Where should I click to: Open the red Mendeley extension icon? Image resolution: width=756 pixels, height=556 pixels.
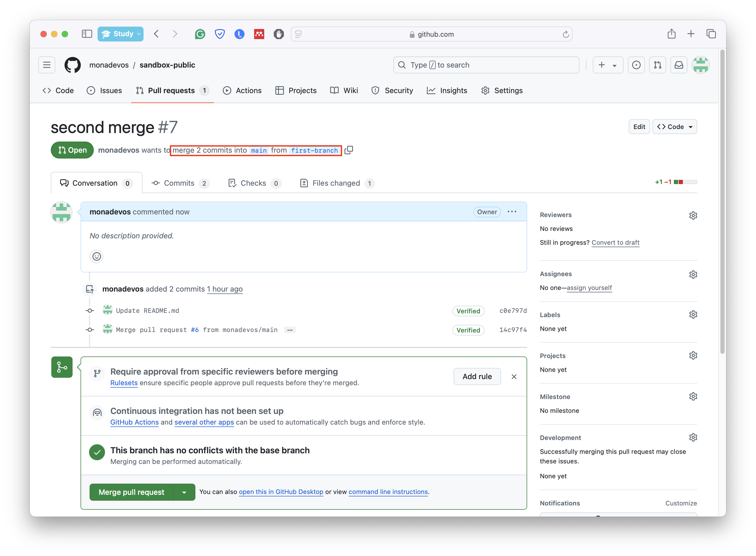(x=259, y=34)
